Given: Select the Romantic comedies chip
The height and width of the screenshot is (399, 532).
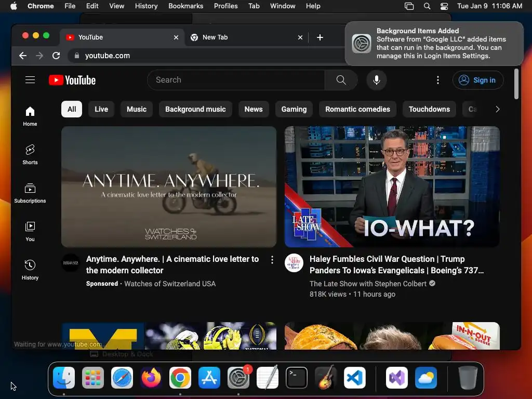Looking at the screenshot, I should [x=357, y=109].
